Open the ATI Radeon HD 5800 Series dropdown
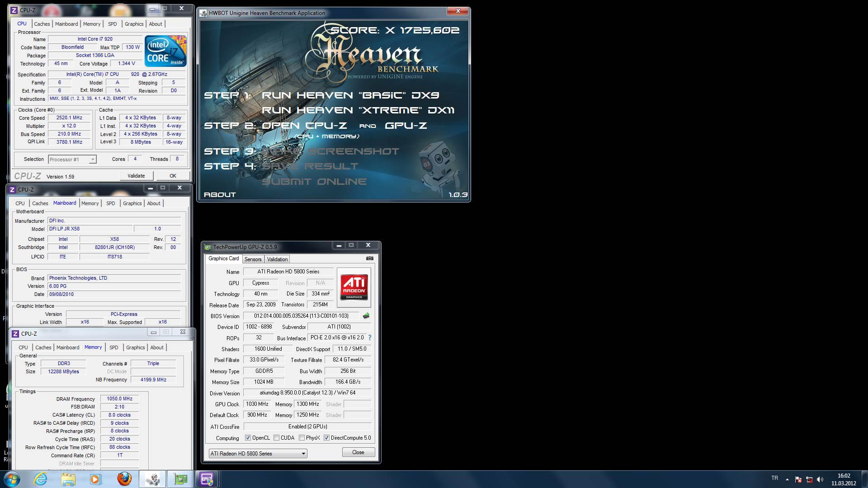Viewport: 868px width, 488px height. (258, 453)
